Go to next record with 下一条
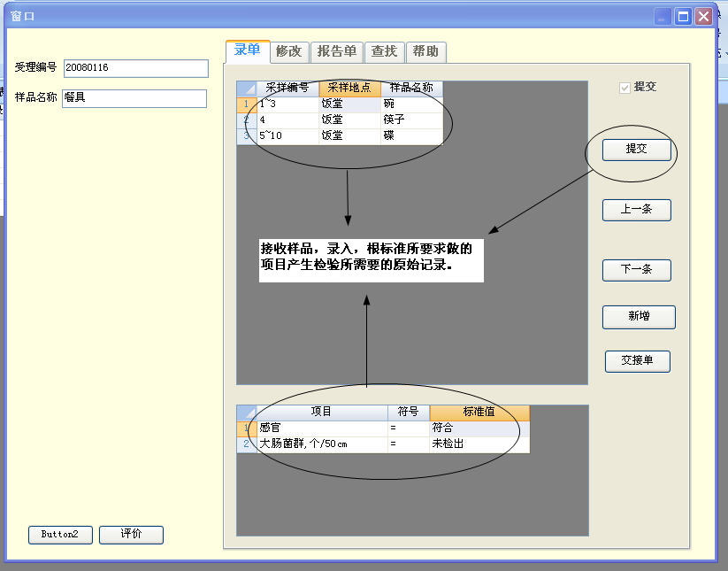Image resolution: width=728 pixels, height=571 pixels. pyautogui.click(x=636, y=269)
